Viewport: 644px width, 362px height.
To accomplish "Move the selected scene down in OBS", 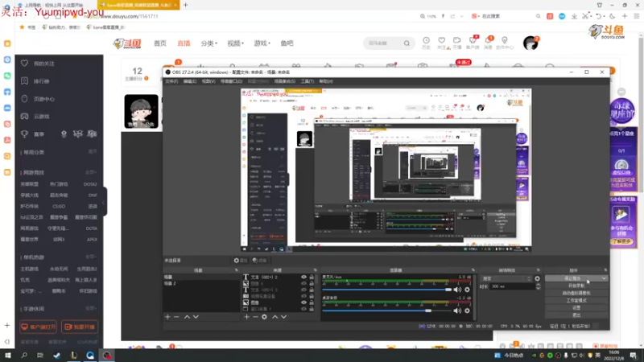I will pyautogui.click(x=196, y=317).
